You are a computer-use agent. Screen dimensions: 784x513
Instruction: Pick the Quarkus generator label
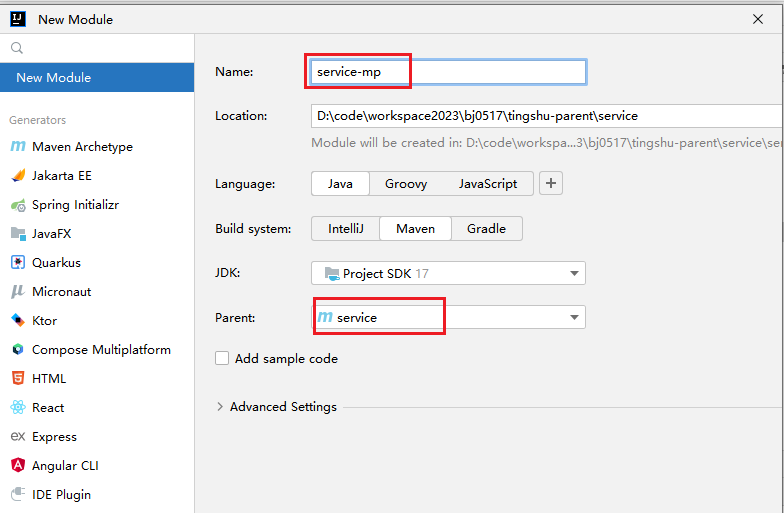pos(56,262)
